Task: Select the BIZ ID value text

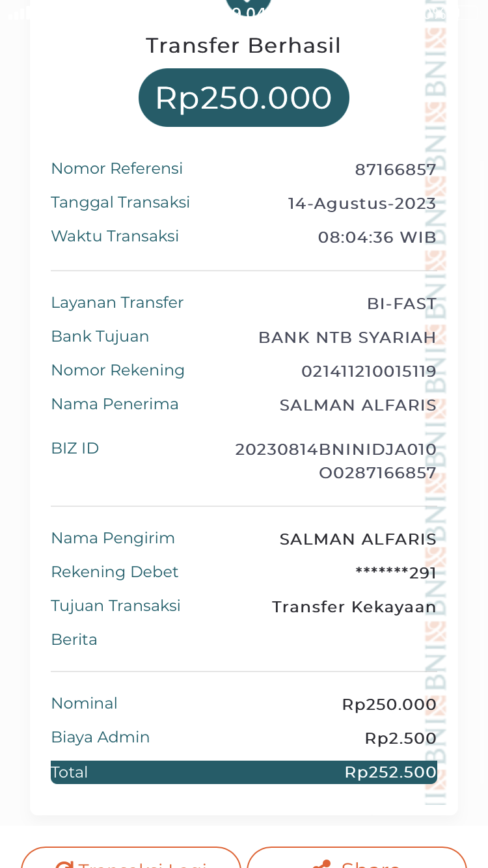Action: (x=336, y=461)
